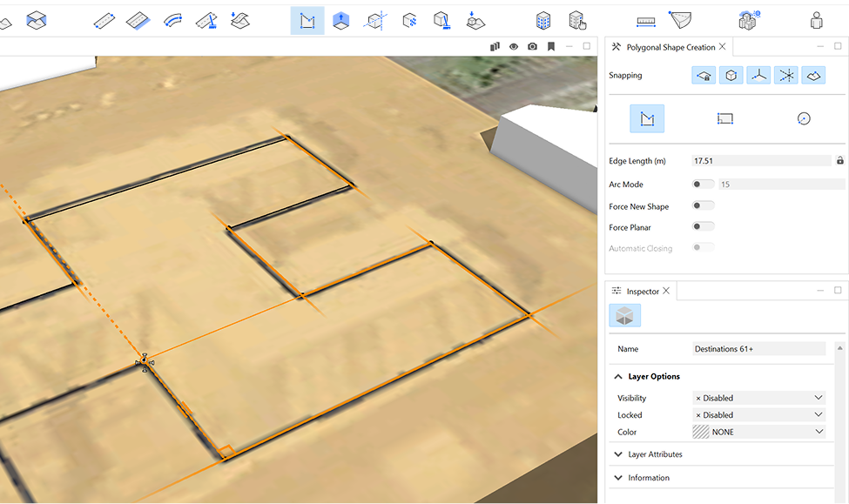
Task: Select the Circular Shape Creation tool
Action: pos(803,118)
